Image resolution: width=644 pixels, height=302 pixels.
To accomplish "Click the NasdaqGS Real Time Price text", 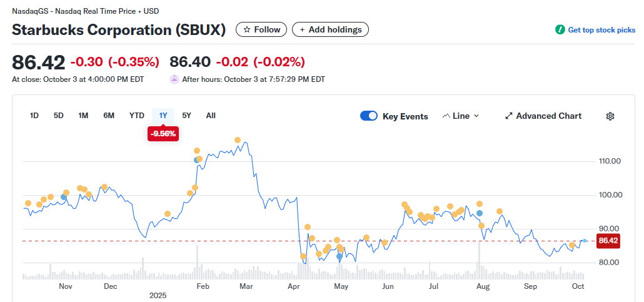I will point(86,11).
